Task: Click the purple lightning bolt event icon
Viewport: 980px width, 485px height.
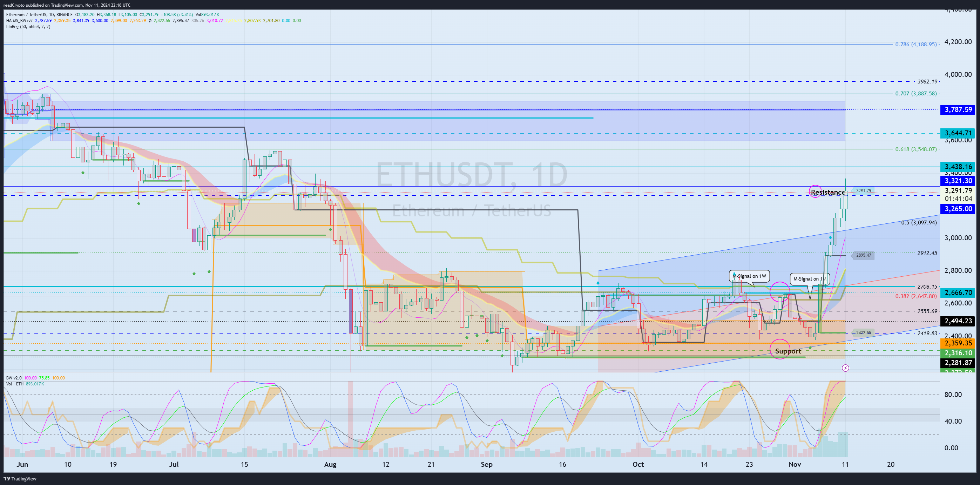Action: coord(845,368)
